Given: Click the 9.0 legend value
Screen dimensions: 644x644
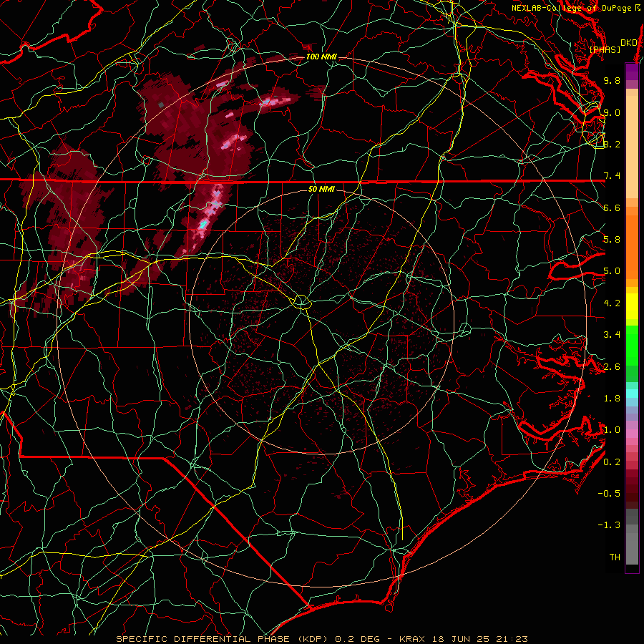Looking at the screenshot, I should point(612,112).
